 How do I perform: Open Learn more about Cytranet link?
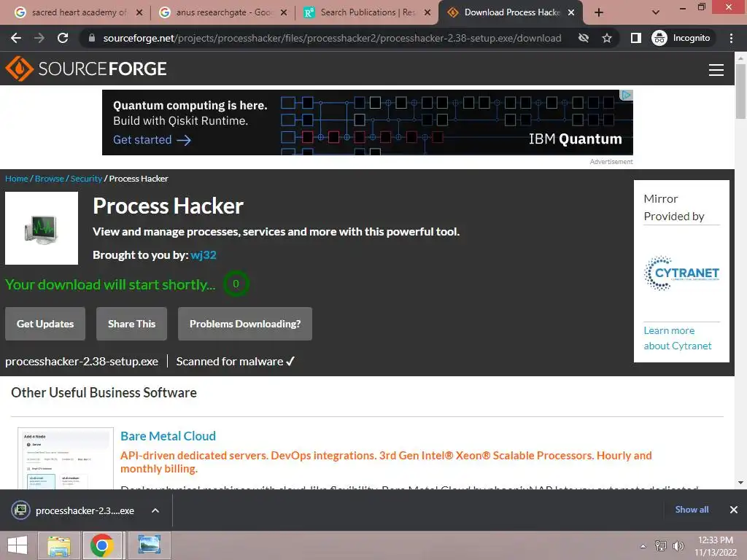click(678, 338)
